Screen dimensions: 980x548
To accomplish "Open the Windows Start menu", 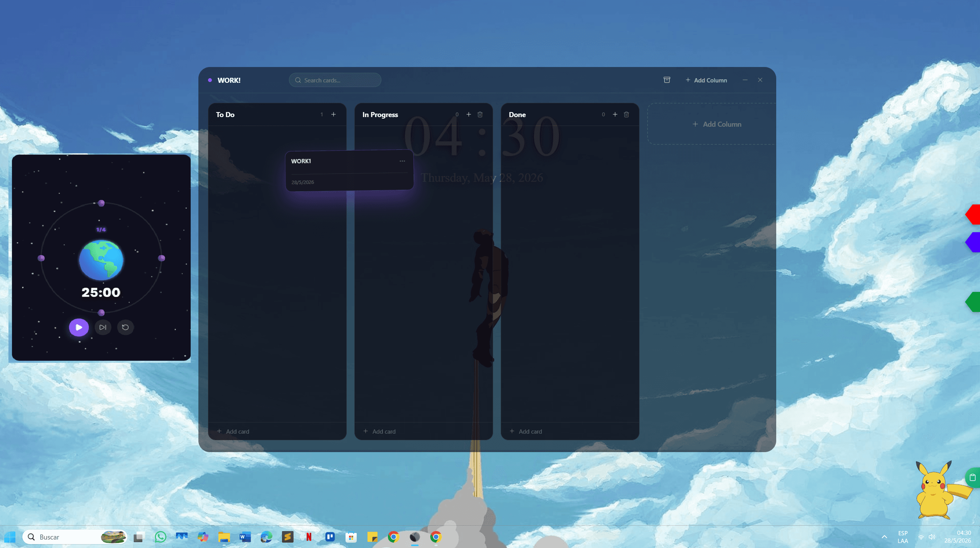I will pyautogui.click(x=10, y=537).
